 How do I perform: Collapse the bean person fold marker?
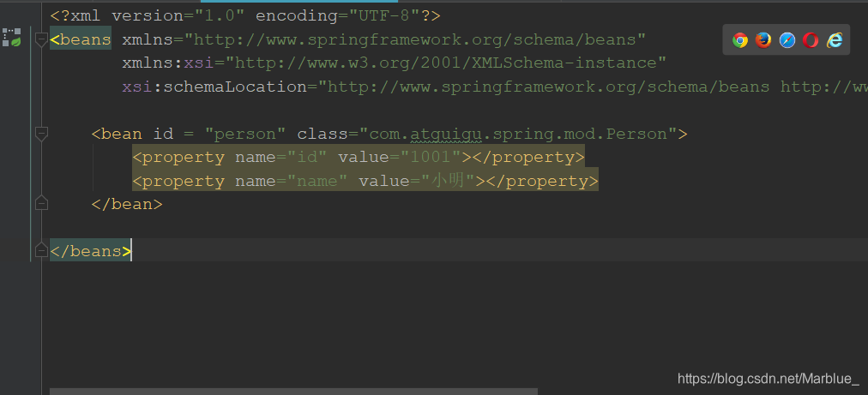point(41,134)
